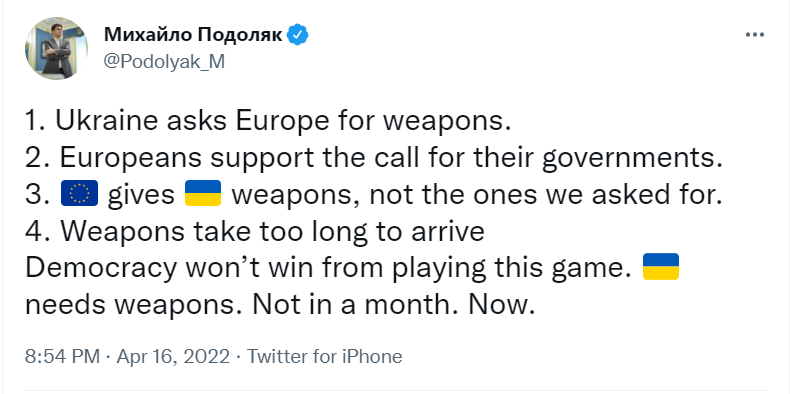Click the words 'needs weapons' on last line

tap(134, 305)
